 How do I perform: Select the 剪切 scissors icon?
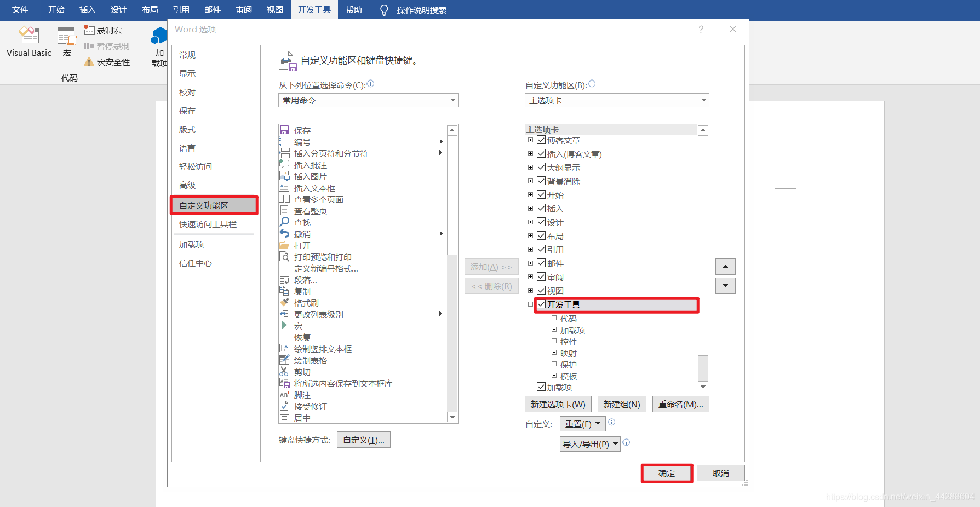284,372
